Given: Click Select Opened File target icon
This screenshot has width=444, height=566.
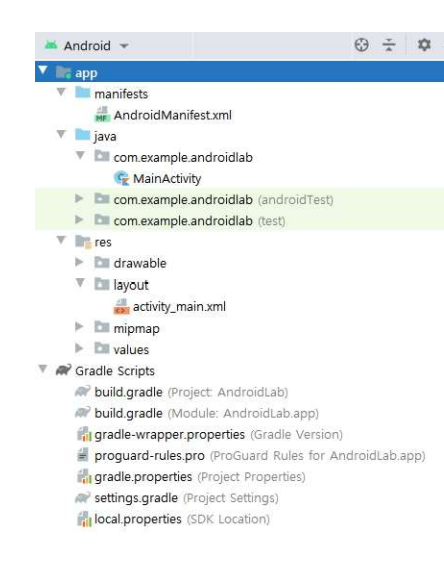Looking at the screenshot, I should click(x=361, y=45).
